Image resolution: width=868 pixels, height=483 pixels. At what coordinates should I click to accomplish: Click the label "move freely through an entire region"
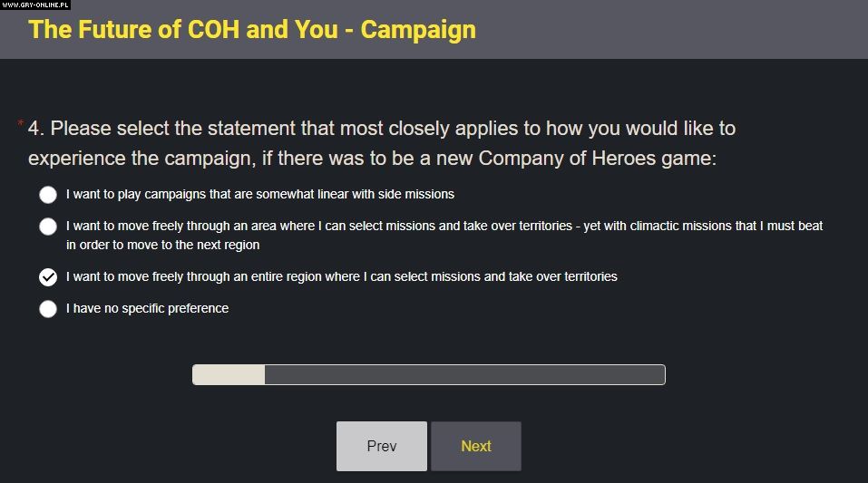point(342,276)
